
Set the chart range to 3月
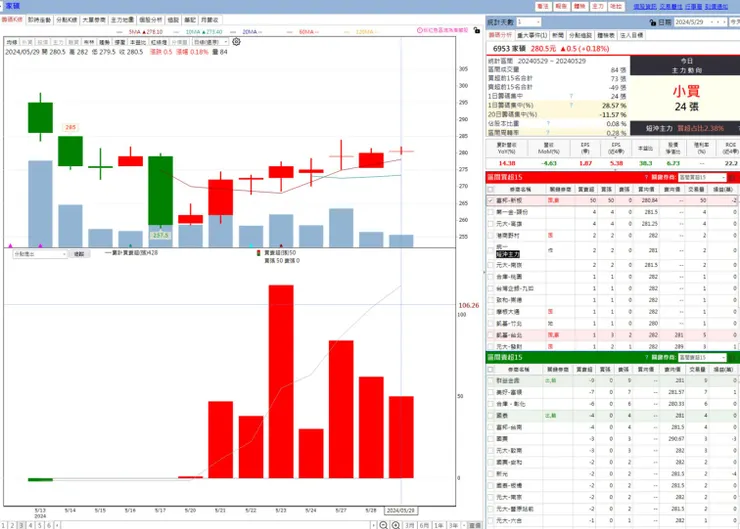click(x=410, y=525)
